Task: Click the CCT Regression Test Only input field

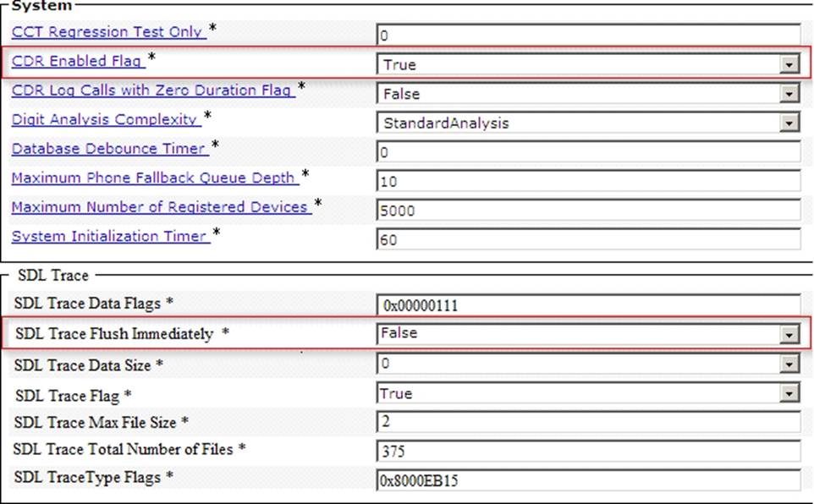Action: [587, 36]
